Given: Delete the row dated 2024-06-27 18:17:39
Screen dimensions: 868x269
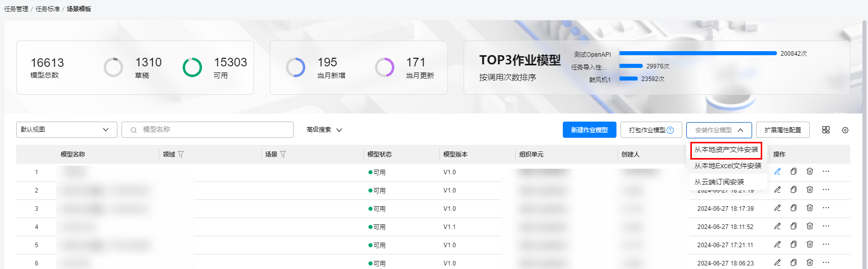Looking at the screenshot, I should click(x=810, y=208).
